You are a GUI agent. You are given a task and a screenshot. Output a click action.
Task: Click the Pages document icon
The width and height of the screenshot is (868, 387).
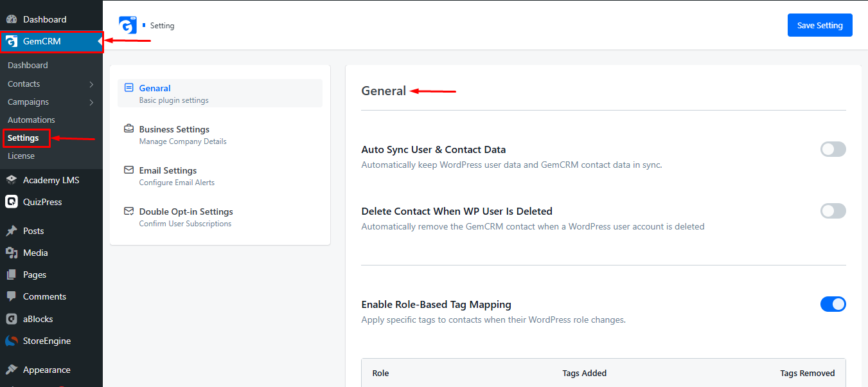click(12, 274)
